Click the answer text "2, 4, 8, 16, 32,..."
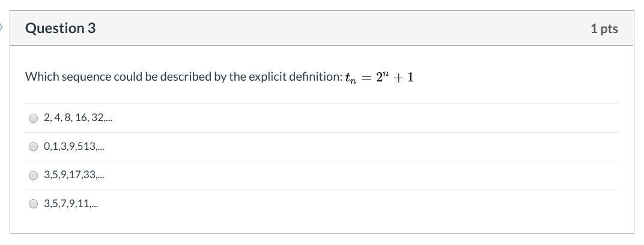Screen dimensions: 644x245 click(77, 118)
